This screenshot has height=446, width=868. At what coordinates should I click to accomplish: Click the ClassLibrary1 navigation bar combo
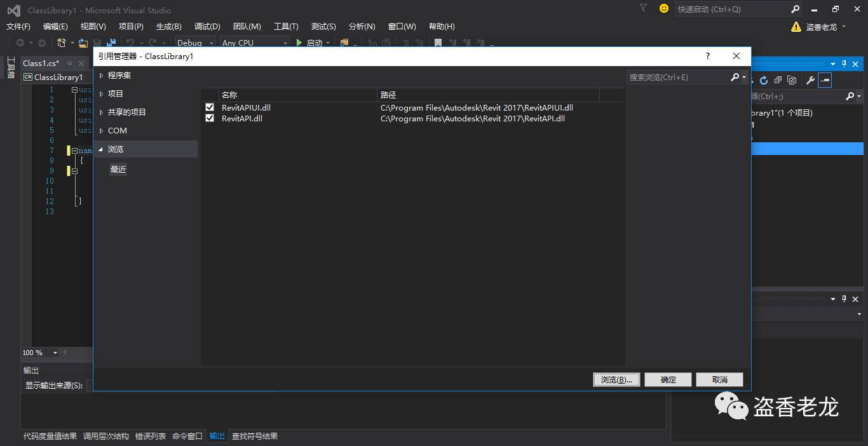57,77
